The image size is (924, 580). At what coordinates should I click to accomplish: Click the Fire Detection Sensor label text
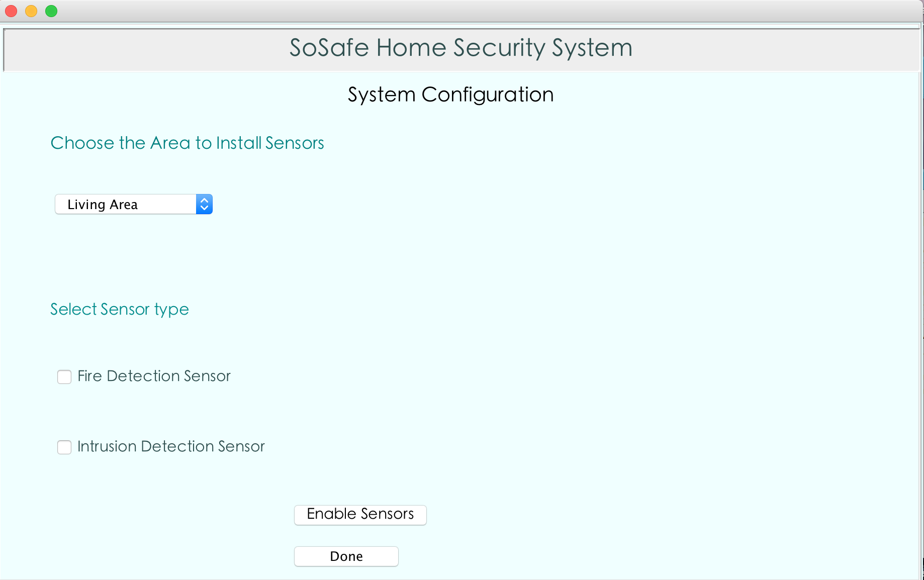pyautogui.click(x=154, y=376)
